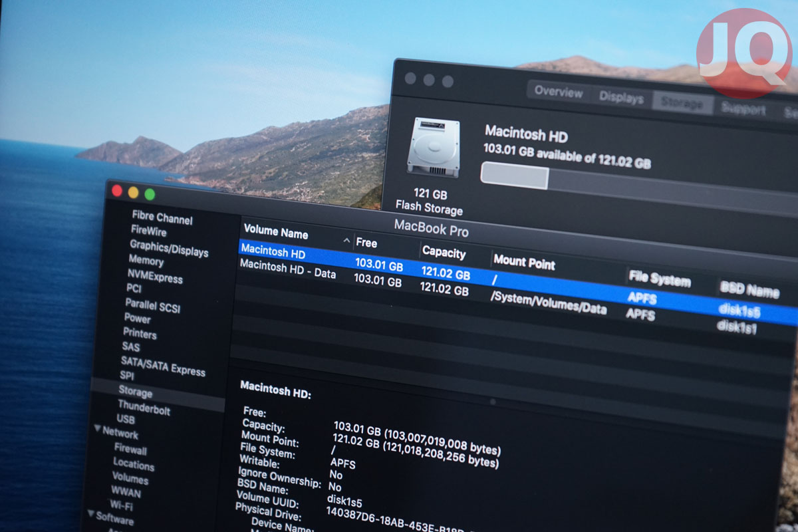Open Graphics/Displays in the sidebar

tap(169, 249)
